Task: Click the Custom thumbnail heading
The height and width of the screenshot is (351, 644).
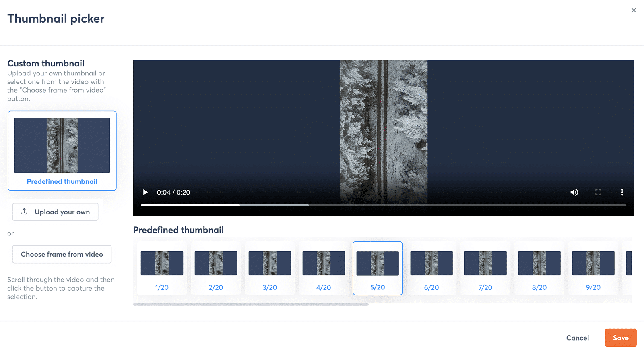Action: pos(46,63)
